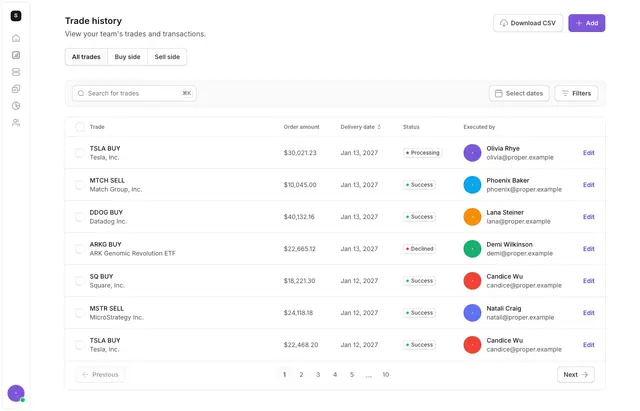Select the DDOG BUY row checkbox
The width and height of the screenshot is (640, 411).
(x=80, y=217)
